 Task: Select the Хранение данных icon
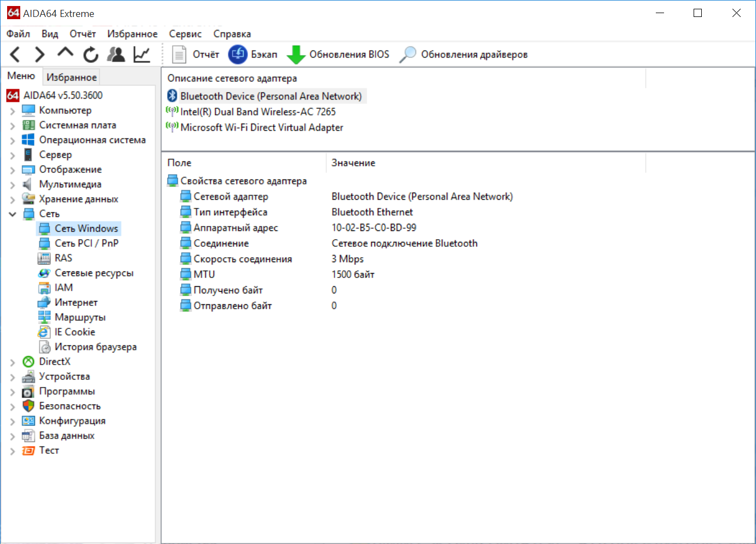point(28,199)
